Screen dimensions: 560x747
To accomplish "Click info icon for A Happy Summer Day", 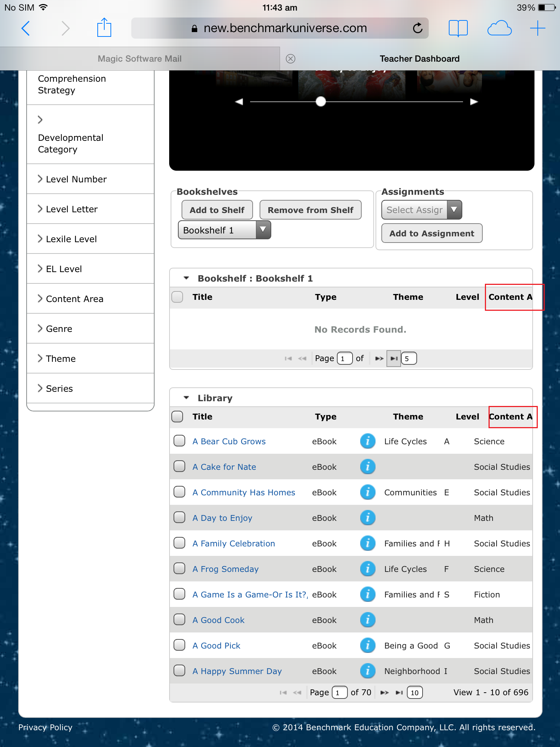I will [x=368, y=671].
